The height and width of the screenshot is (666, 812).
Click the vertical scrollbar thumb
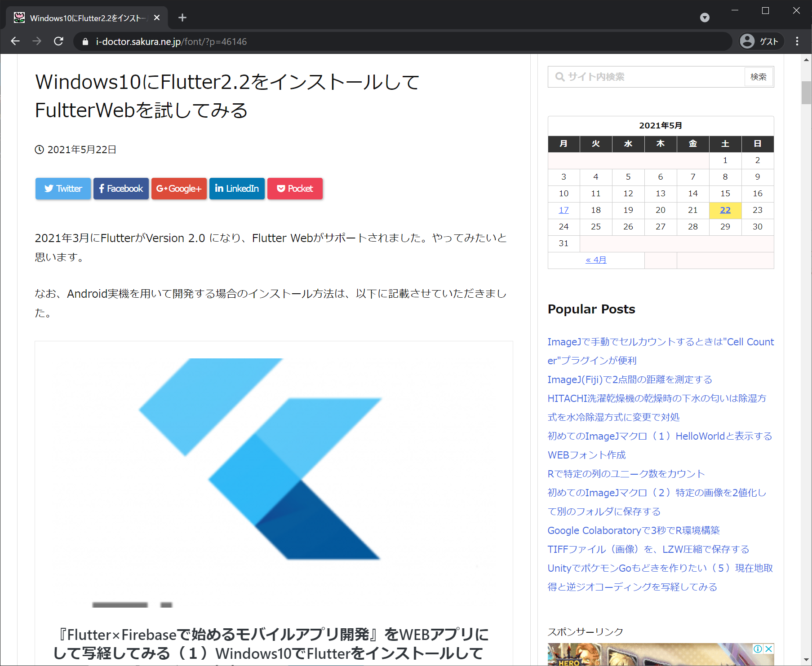click(806, 93)
